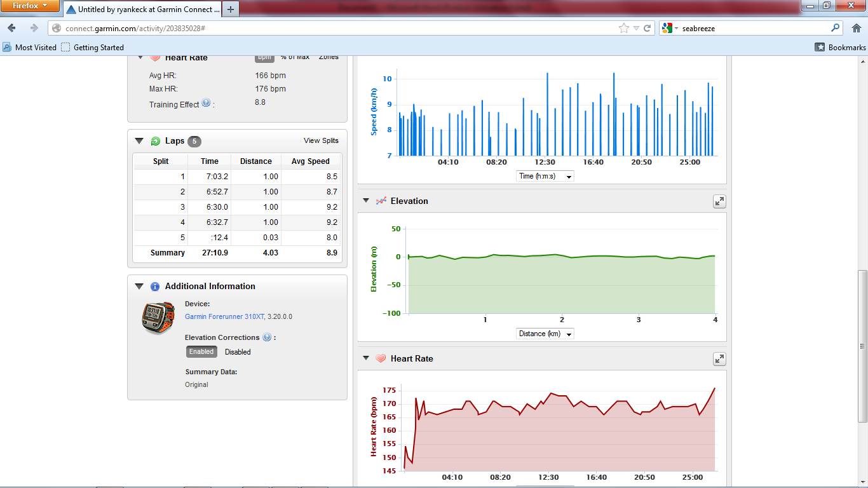This screenshot has height=488, width=868.
Task: Click the Garmin Forerunner watch image
Action: (158, 318)
